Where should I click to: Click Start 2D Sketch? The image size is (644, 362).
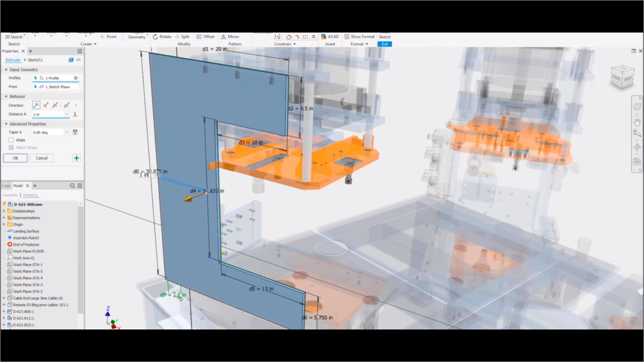(14, 37)
